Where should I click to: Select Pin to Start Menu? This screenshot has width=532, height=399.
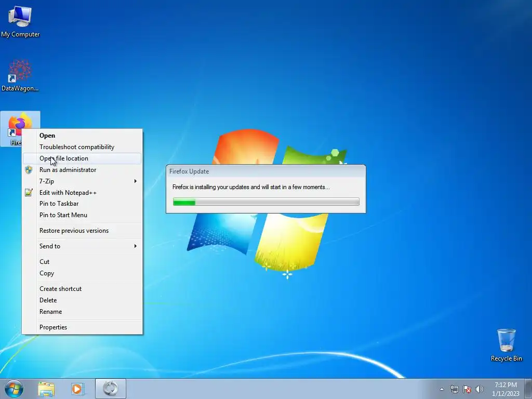tap(82, 215)
